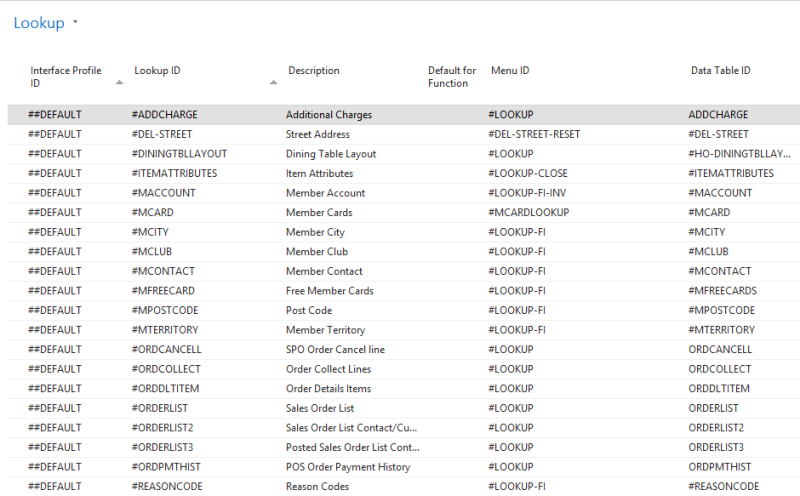Select the POS Order Payment History row
The height and width of the screenshot is (496, 800).
[347, 467]
